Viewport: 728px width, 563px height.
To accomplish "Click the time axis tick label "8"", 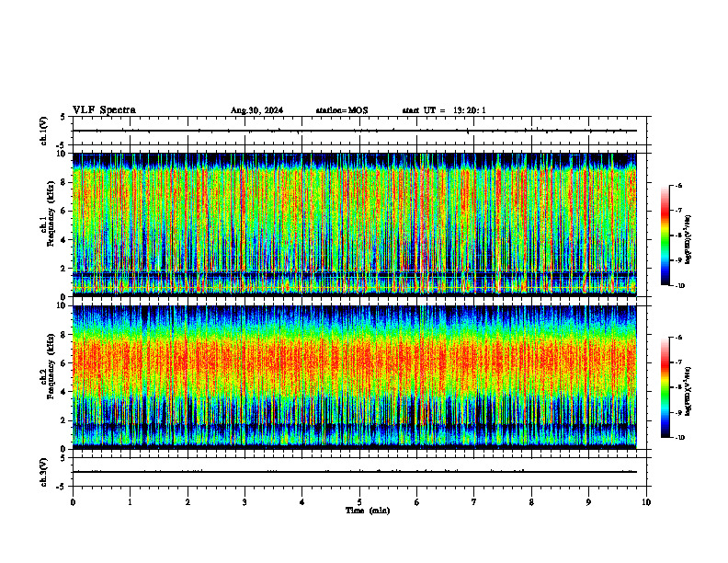I will (531, 502).
